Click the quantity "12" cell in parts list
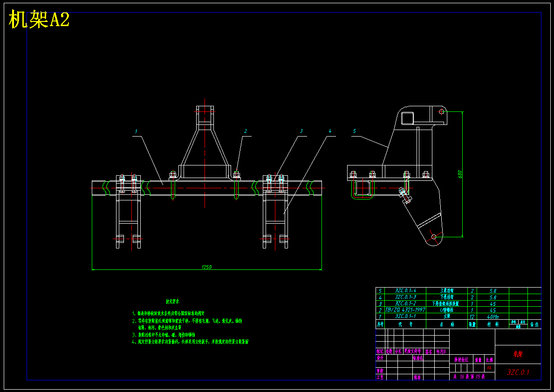This screenshot has height=392, width=554. (x=472, y=316)
